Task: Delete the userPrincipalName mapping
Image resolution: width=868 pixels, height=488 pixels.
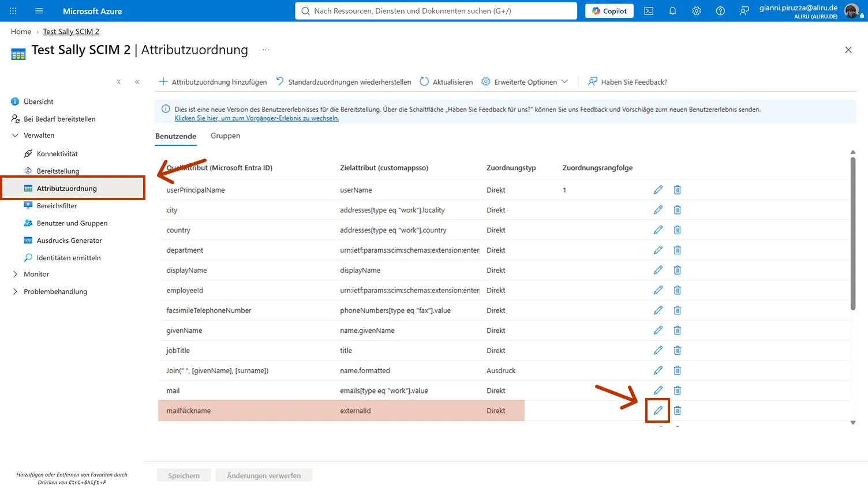Action: click(678, 190)
